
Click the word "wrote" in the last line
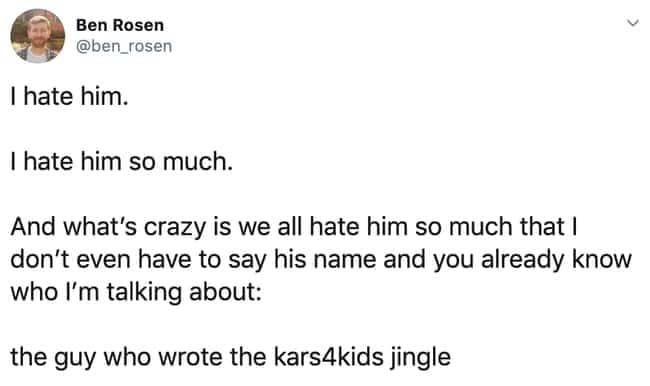pyautogui.click(x=190, y=357)
